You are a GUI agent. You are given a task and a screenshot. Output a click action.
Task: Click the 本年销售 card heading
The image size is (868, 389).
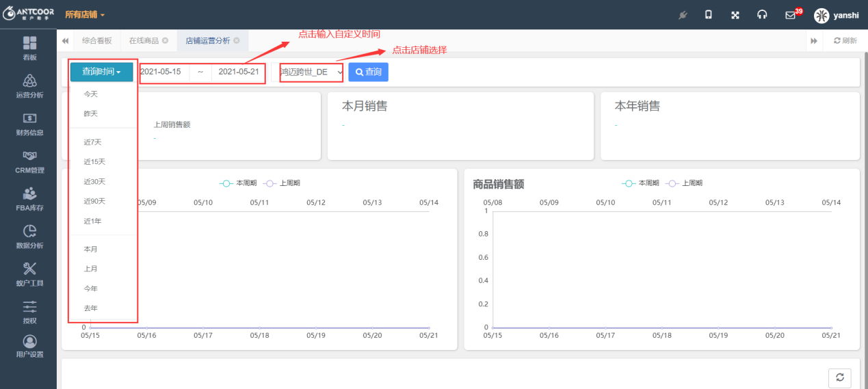(x=637, y=106)
